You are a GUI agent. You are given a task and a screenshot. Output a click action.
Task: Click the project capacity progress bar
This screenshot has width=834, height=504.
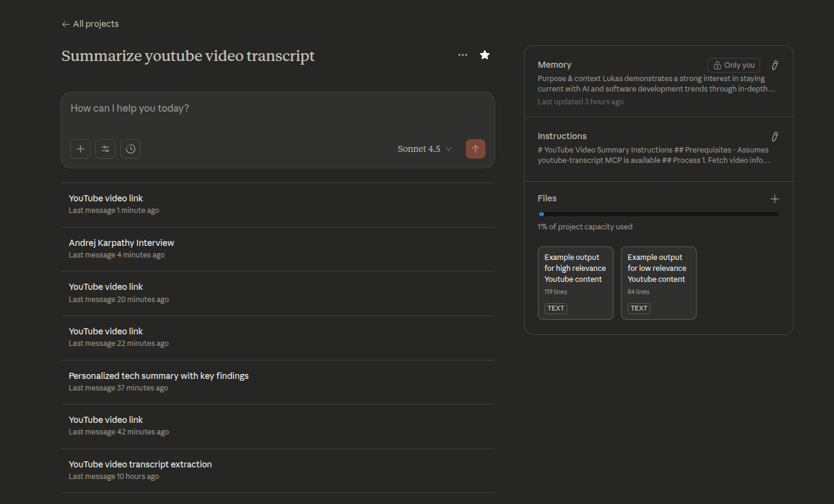pos(658,214)
